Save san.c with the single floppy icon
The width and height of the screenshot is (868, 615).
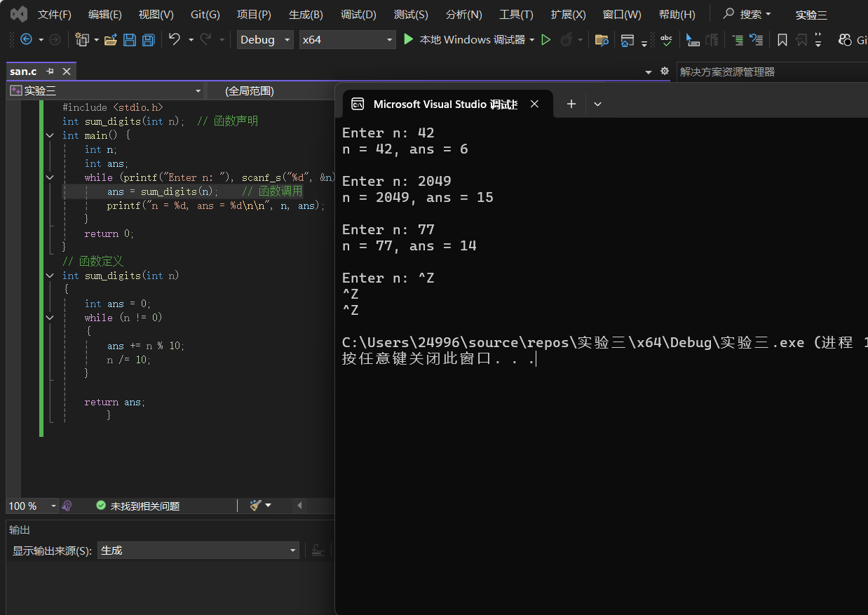pyautogui.click(x=130, y=40)
